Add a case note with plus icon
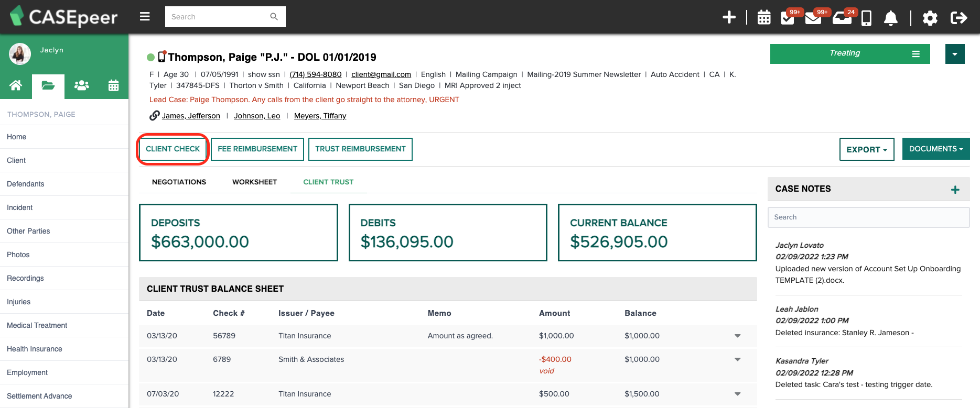Viewport: 980px width, 408px height. (x=955, y=190)
